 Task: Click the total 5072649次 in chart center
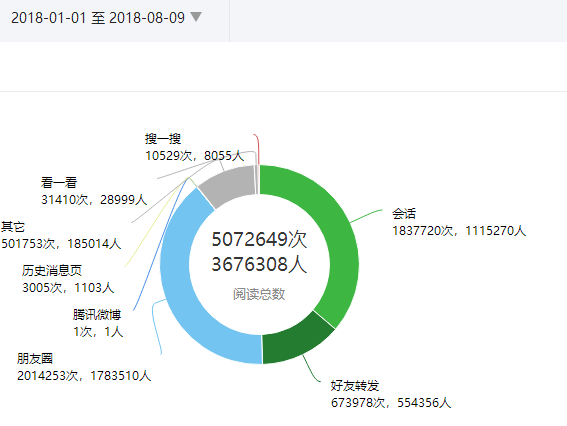coord(259,239)
